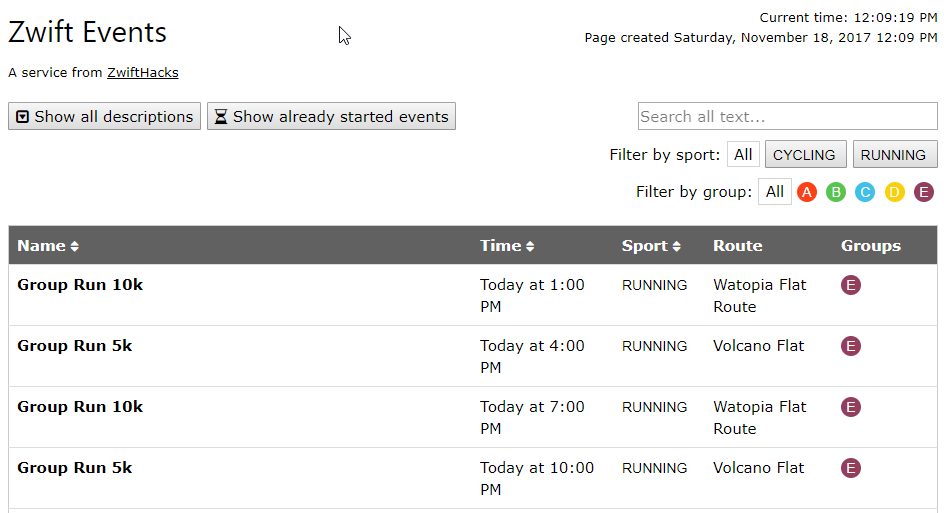Viewport: 944px width, 513px height.
Task: Sort the table by Name column
Action: pyautogui.click(x=48, y=246)
